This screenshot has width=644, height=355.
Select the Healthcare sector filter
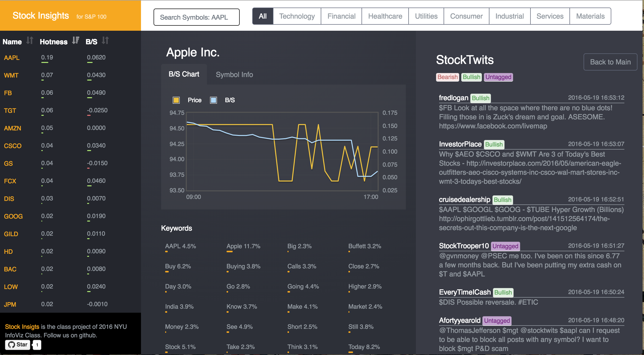385,16
